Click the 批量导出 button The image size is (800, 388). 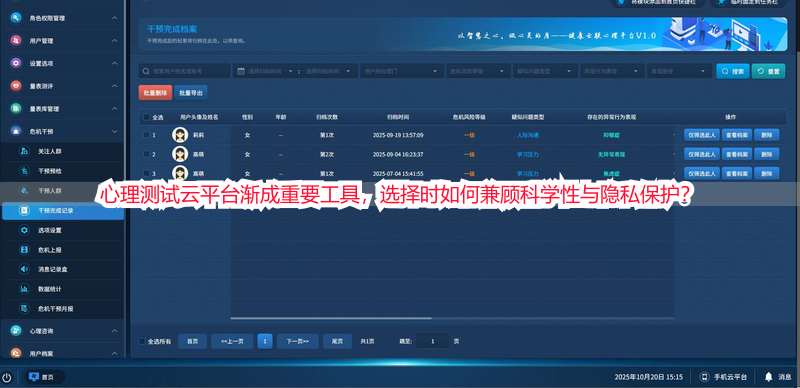pyautogui.click(x=191, y=93)
